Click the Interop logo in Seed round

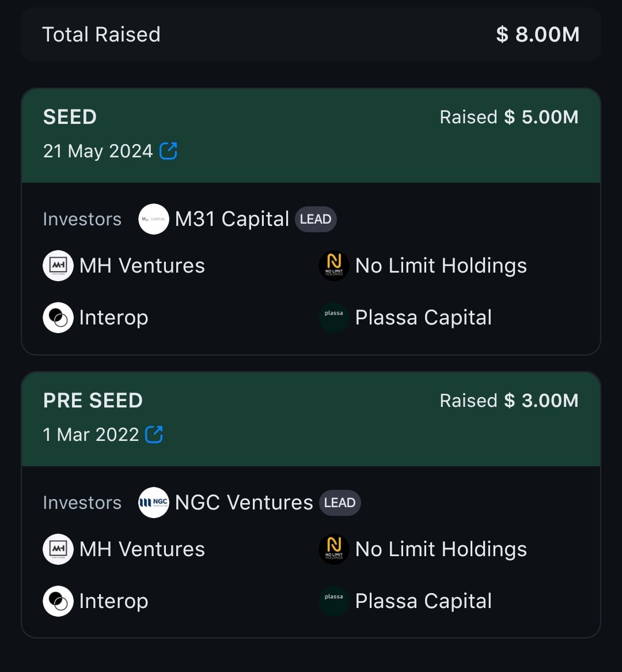(x=58, y=318)
